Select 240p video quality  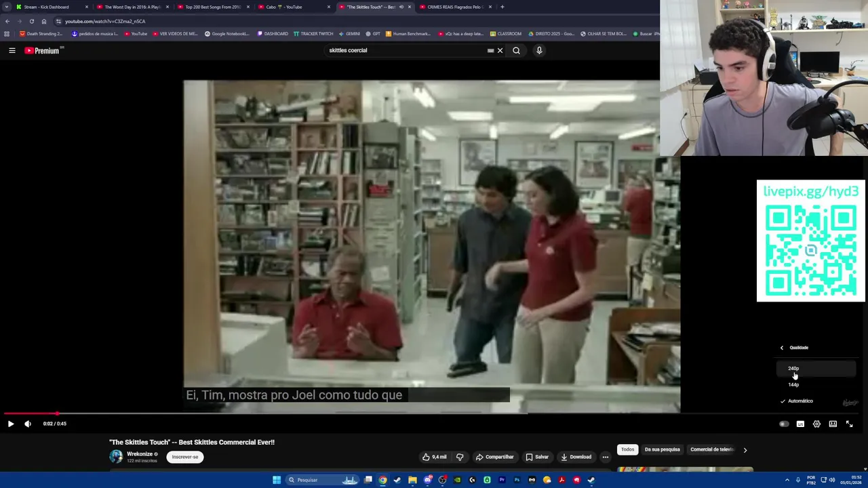click(816, 368)
